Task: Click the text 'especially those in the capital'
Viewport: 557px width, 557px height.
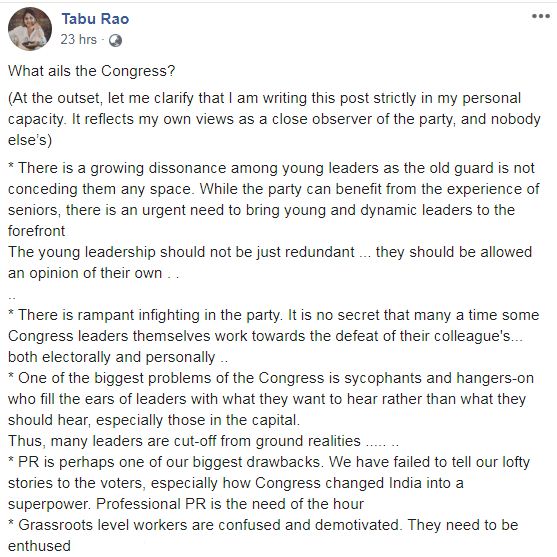Action: 198,420
